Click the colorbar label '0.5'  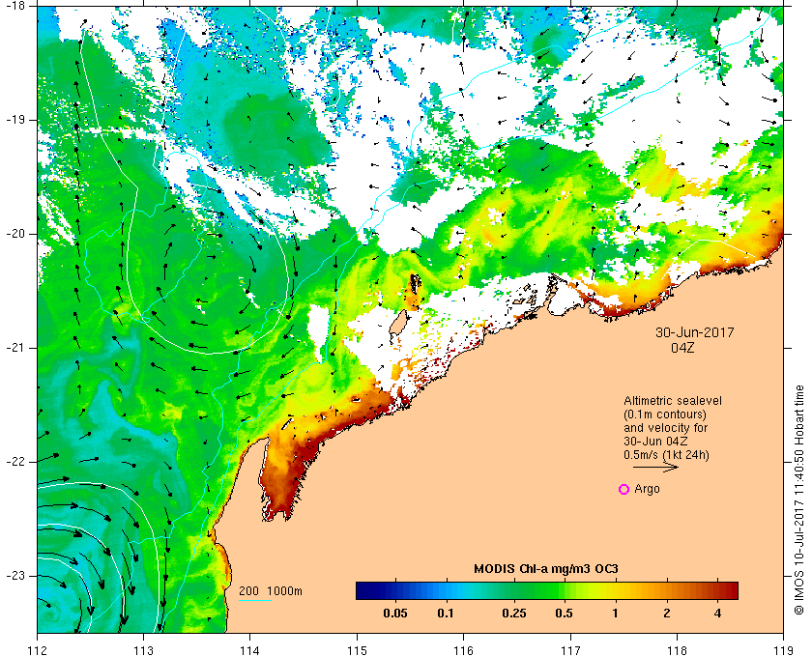[564, 614]
